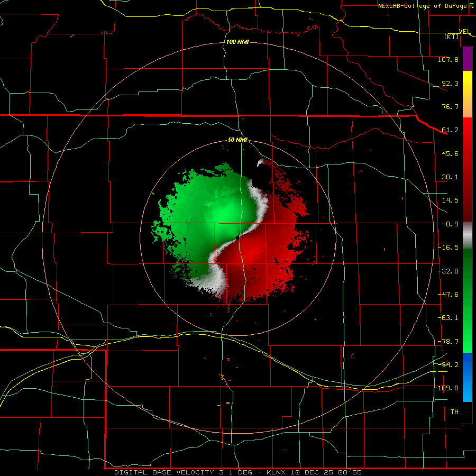Click the 50 NMI range ring label
Viewport: 476px width, 476px height.
(x=237, y=140)
